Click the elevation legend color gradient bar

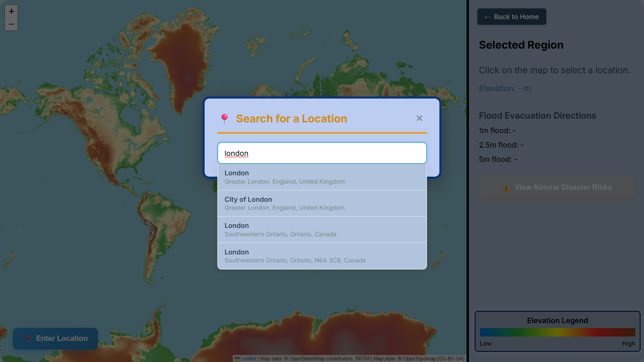[x=557, y=332]
